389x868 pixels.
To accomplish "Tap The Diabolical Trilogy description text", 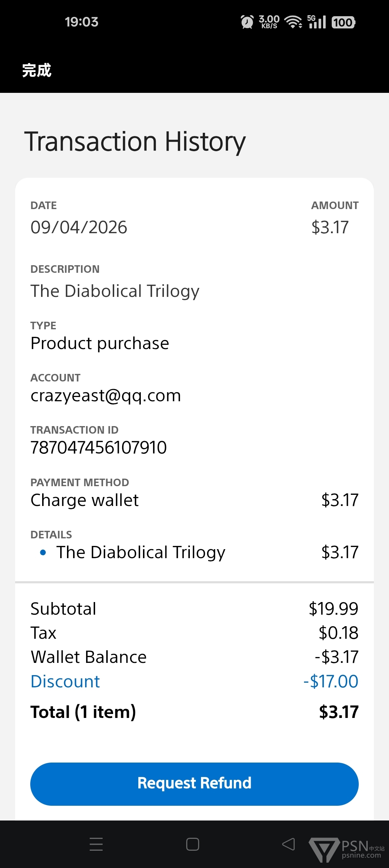I will click(x=115, y=291).
